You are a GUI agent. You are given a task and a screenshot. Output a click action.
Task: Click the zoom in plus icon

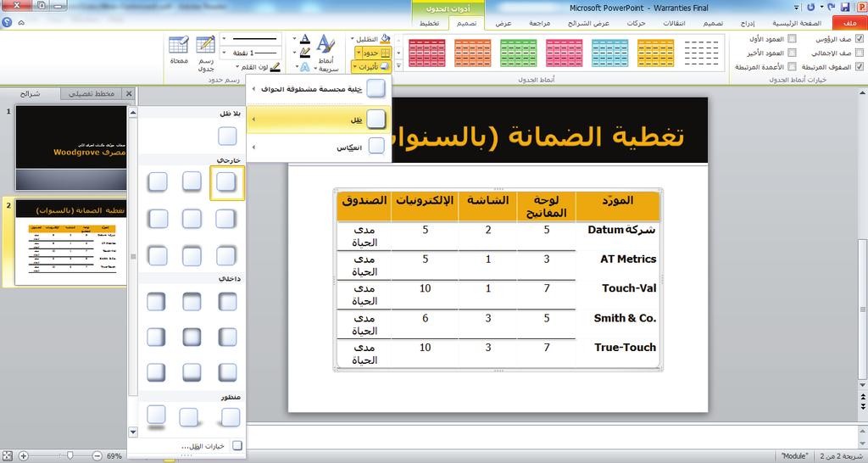coord(23,456)
